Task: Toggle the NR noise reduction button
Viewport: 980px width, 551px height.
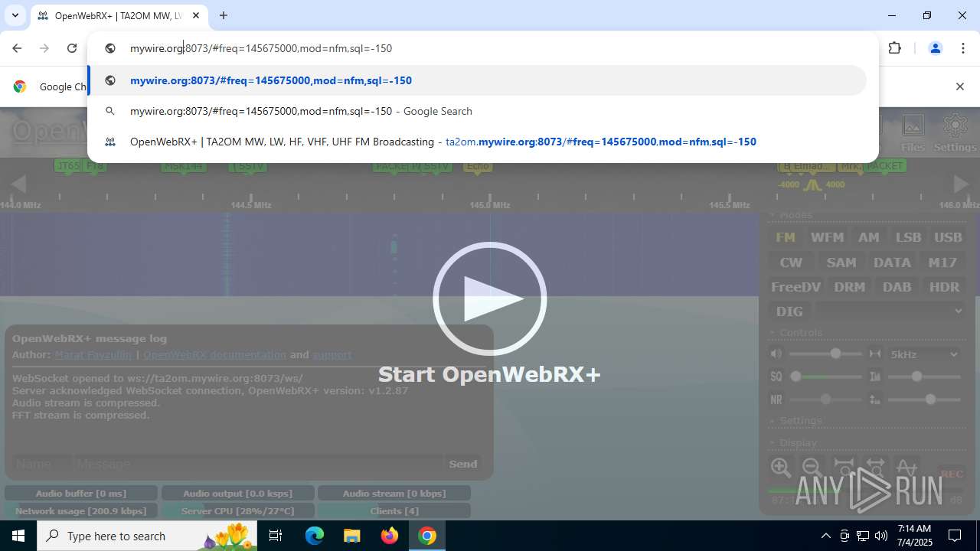Action: click(776, 399)
